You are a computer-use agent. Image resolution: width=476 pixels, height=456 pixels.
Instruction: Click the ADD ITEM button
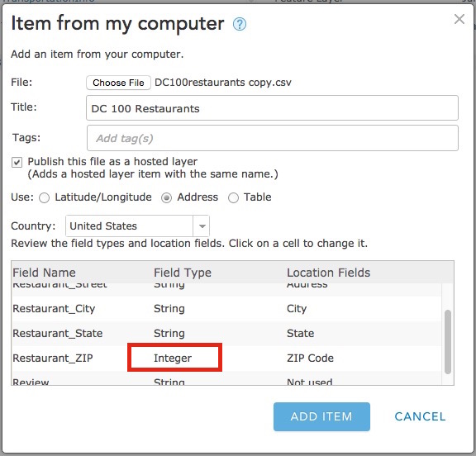321,416
